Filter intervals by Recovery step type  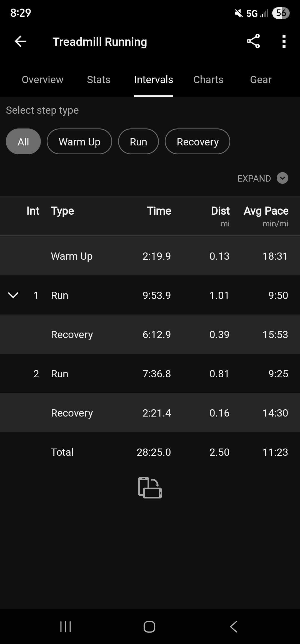[197, 142]
